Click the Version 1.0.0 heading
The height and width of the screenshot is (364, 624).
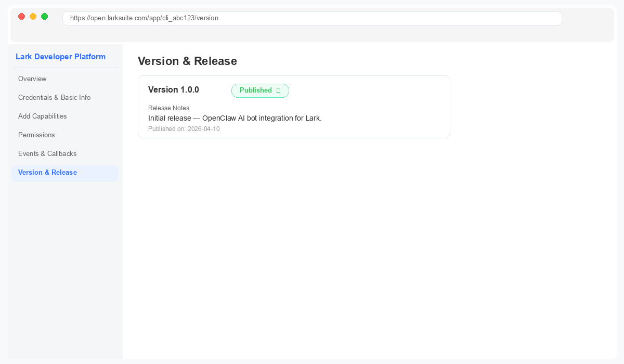174,90
